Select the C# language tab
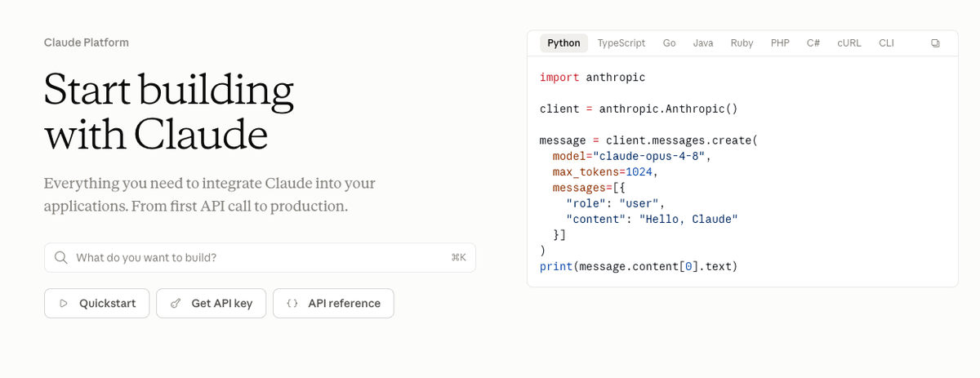The width and height of the screenshot is (980, 378). (813, 43)
